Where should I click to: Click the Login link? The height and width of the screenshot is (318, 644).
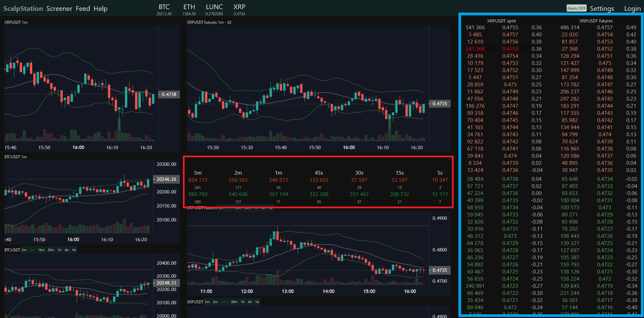[x=632, y=9]
